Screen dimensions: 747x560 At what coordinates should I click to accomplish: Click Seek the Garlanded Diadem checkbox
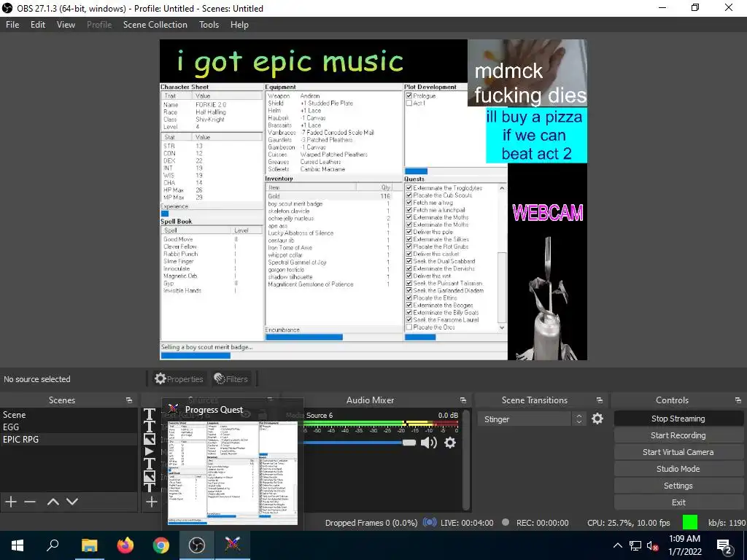point(409,290)
